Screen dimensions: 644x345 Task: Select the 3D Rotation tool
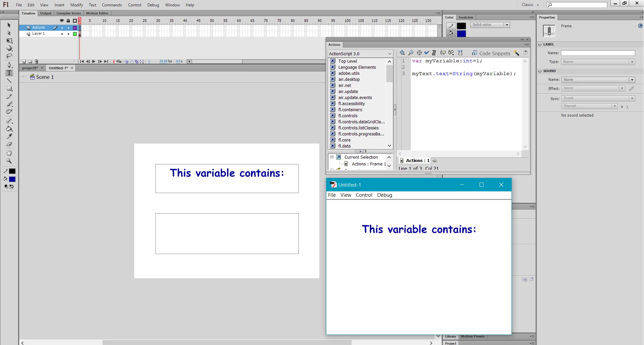point(9,49)
